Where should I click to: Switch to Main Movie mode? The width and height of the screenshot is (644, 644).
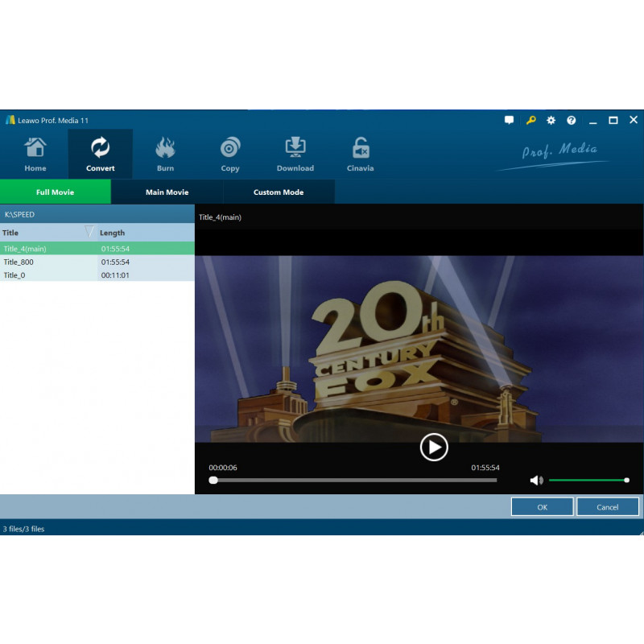(167, 192)
